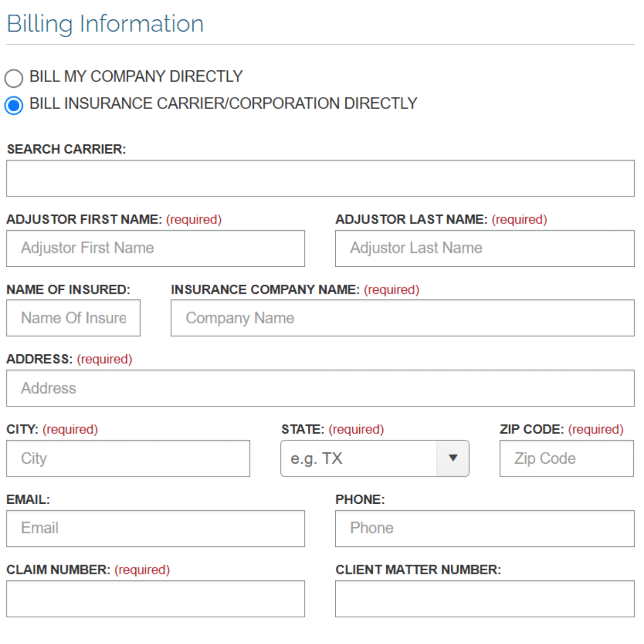Click the PHONE label
This screenshot has height=644, width=644.
click(360, 500)
